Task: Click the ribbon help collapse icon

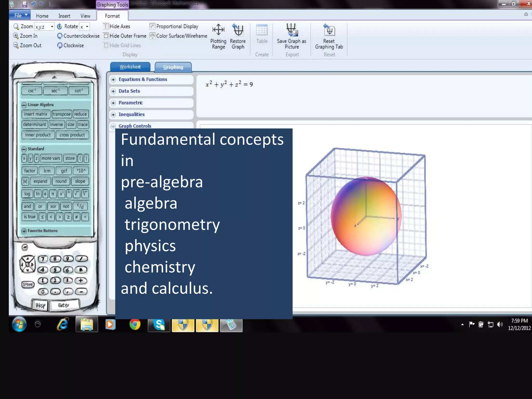Action: 526,14
